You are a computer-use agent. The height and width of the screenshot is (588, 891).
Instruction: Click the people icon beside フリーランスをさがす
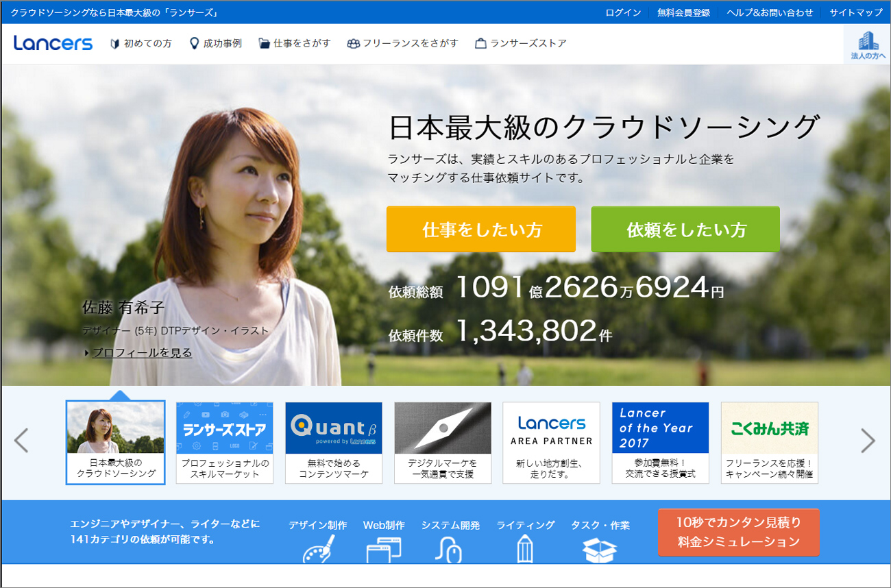(x=353, y=44)
